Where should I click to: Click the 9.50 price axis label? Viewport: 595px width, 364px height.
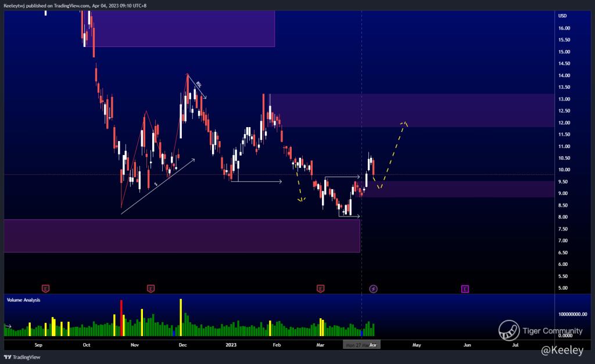tap(562, 182)
